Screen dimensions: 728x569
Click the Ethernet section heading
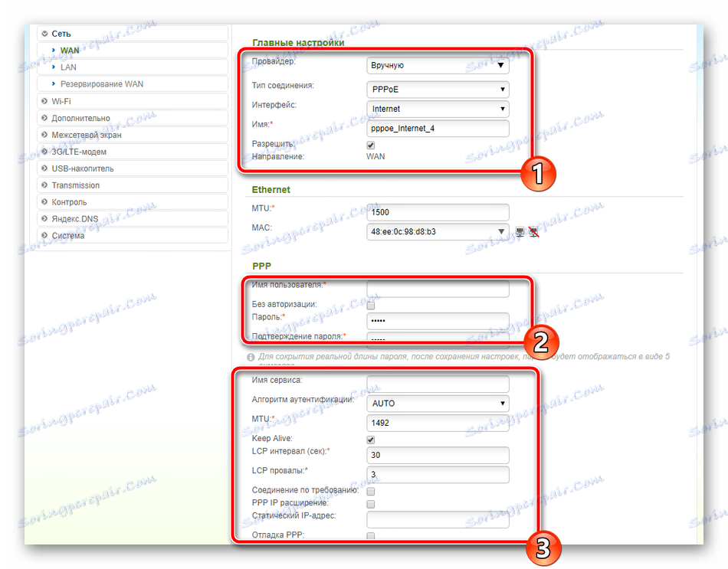point(271,189)
